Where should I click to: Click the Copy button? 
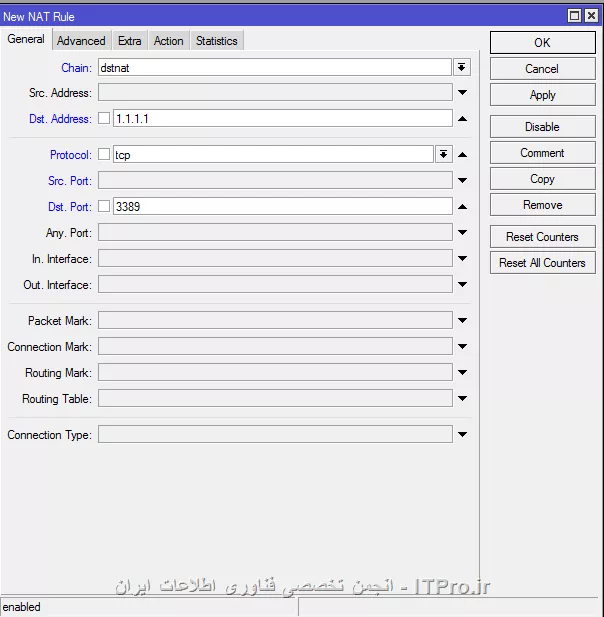click(x=542, y=179)
